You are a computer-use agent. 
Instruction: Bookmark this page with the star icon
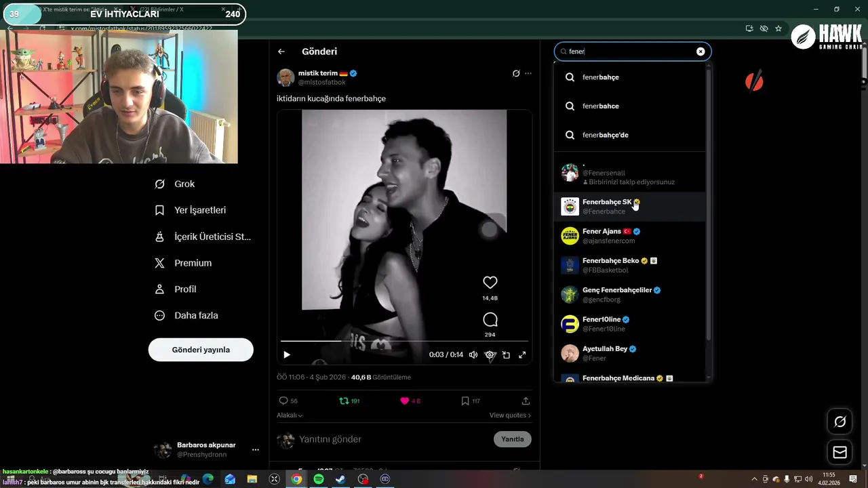coord(778,28)
